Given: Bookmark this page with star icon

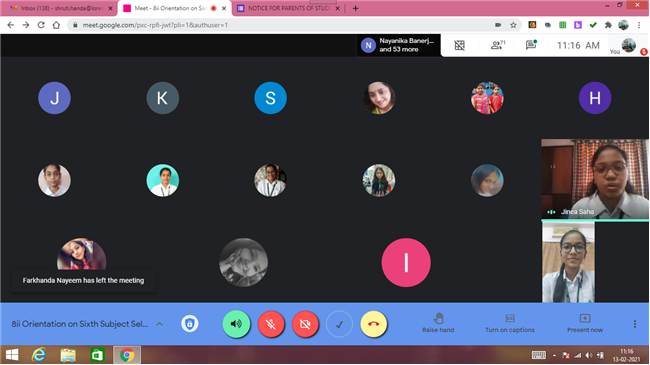Looking at the screenshot, I should pos(513,25).
